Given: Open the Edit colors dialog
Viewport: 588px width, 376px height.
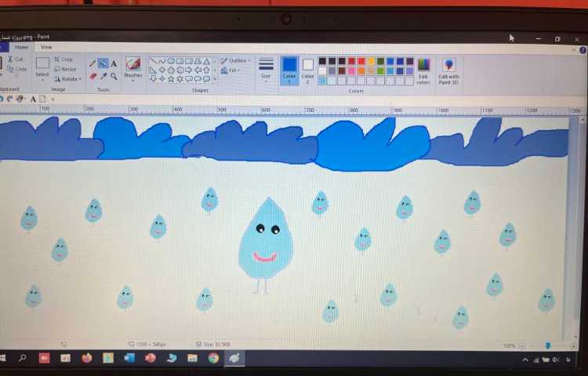Looking at the screenshot, I should pos(423,70).
